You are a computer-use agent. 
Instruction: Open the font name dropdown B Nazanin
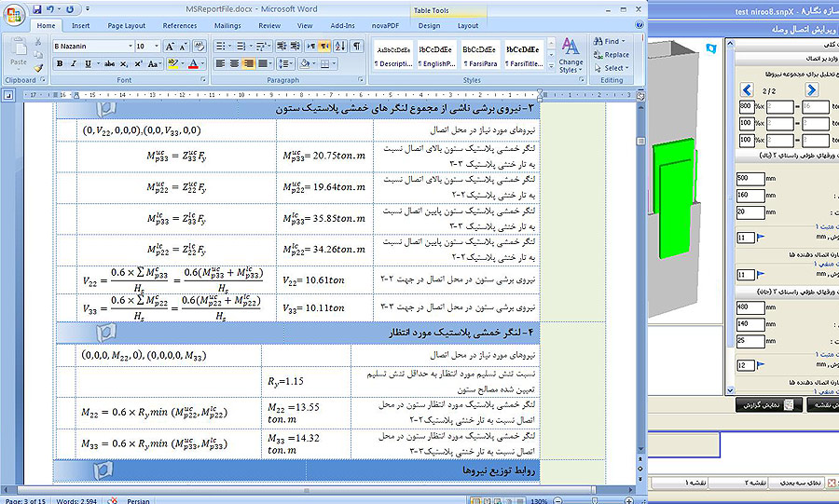[91, 46]
